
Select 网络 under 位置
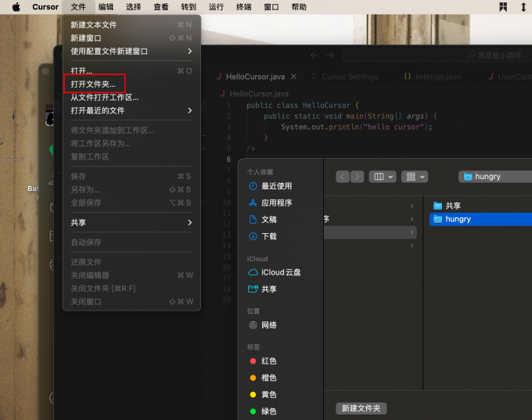268,325
